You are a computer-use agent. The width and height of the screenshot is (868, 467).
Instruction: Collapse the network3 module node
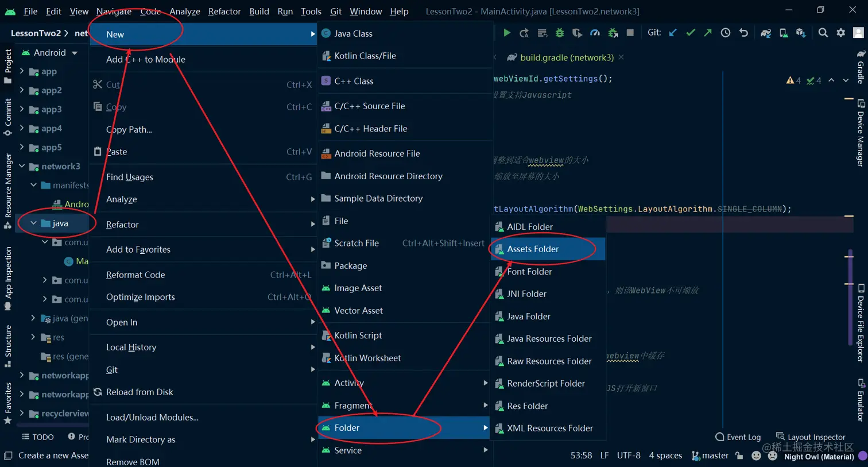pos(22,166)
